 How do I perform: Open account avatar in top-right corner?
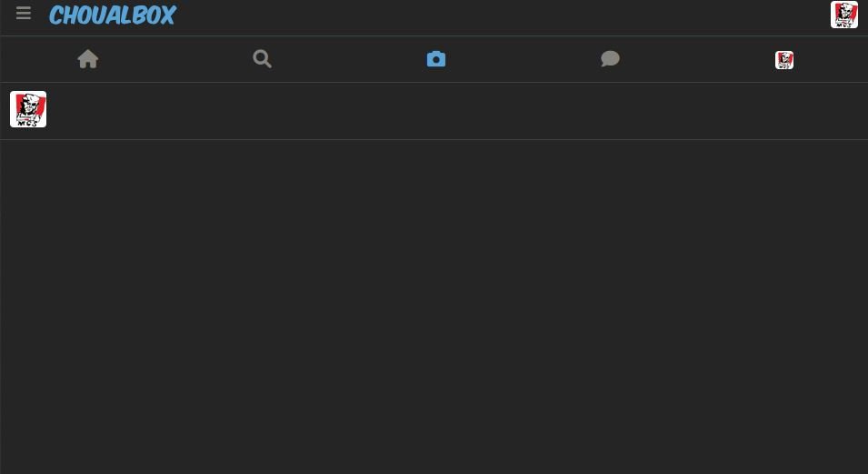pyautogui.click(x=844, y=15)
